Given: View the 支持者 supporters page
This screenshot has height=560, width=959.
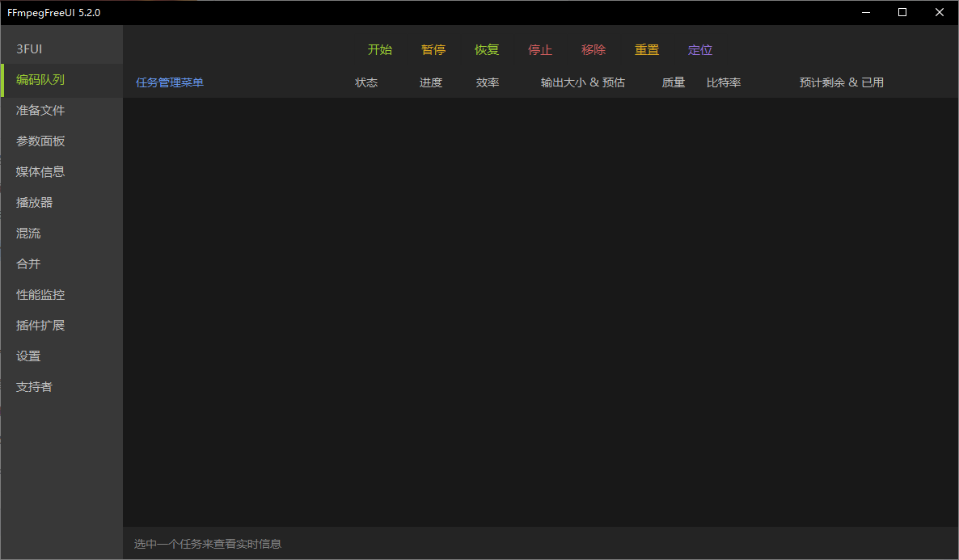Looking at the screenshot, I should pyautogui.click(x=35, y=387).
